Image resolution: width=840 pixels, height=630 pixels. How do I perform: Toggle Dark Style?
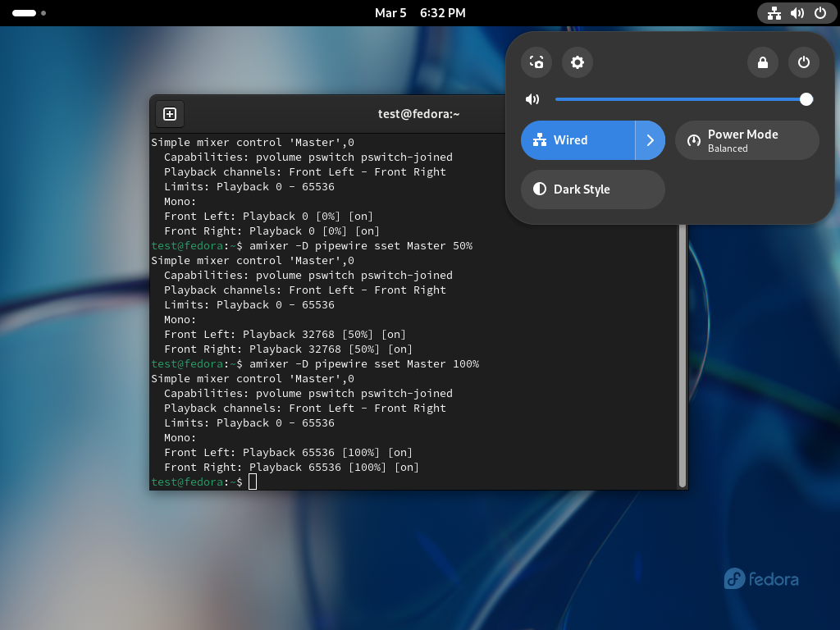[593, 189]
